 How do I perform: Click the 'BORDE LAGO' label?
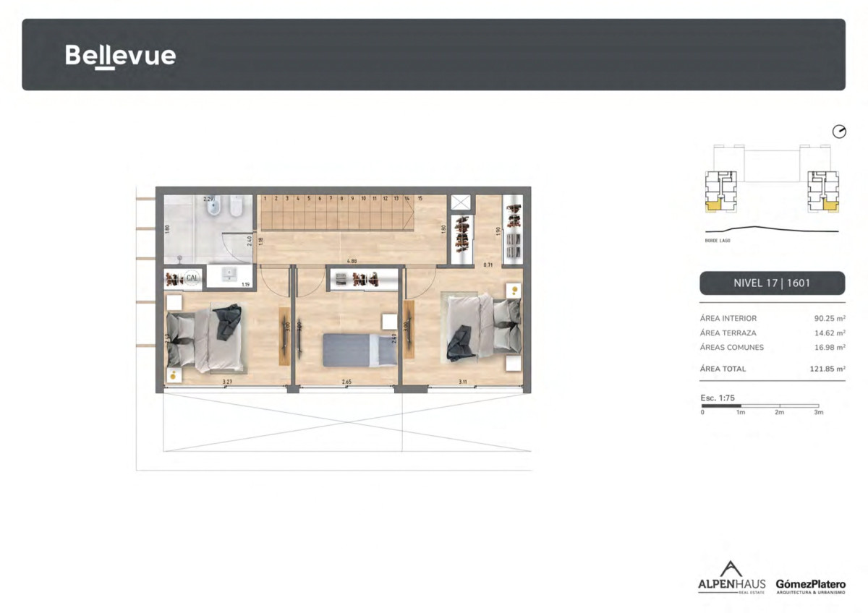pyautogui.click(x=718, y=240)
